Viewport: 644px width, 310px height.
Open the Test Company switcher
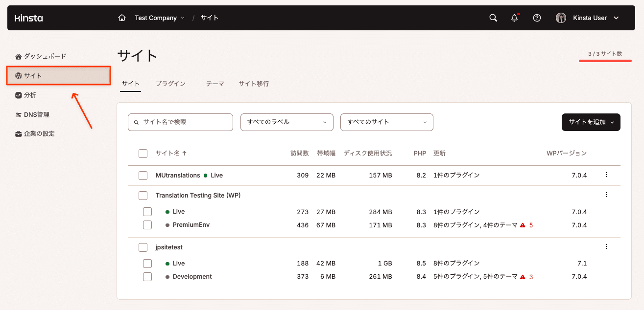point(160,18)
